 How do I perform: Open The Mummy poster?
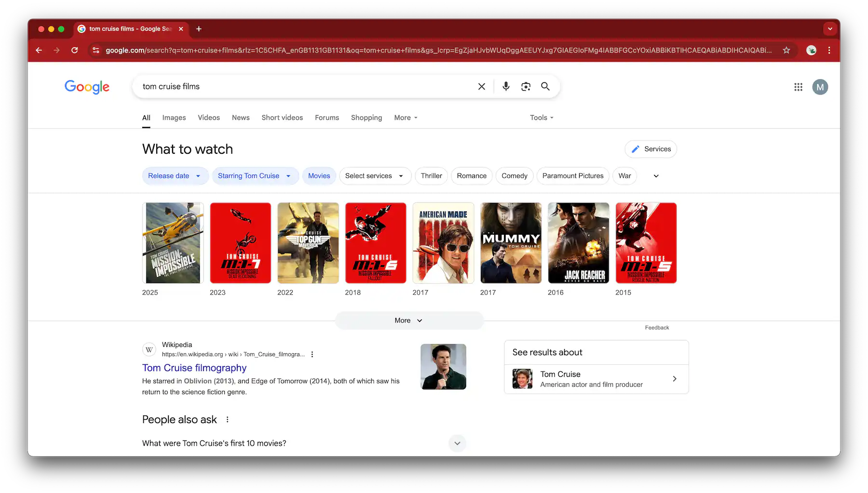511,243
